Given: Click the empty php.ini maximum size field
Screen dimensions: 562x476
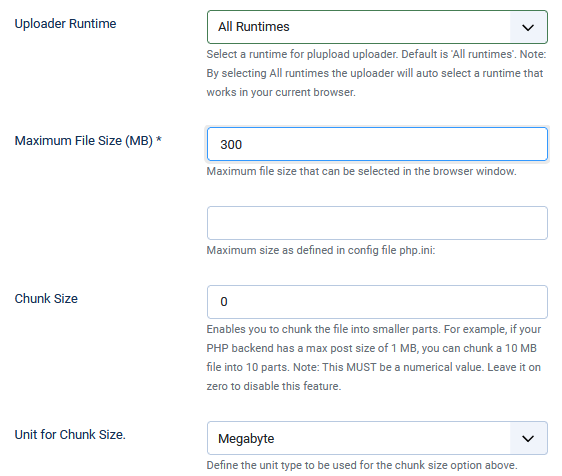Looking at the screenshot, I should tap(377, 223).
